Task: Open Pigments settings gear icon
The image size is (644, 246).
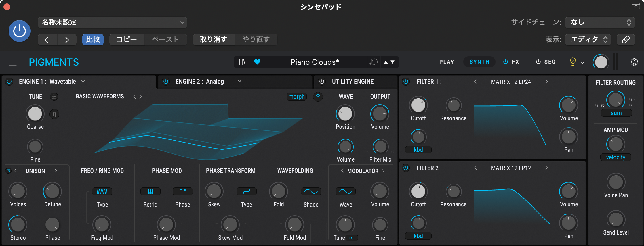Action: (x=634, y=62)
